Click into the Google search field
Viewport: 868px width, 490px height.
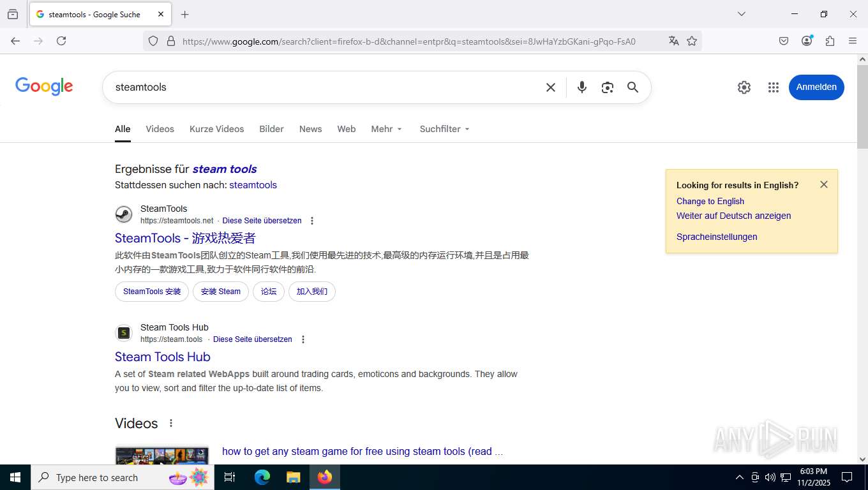(325, 87)
